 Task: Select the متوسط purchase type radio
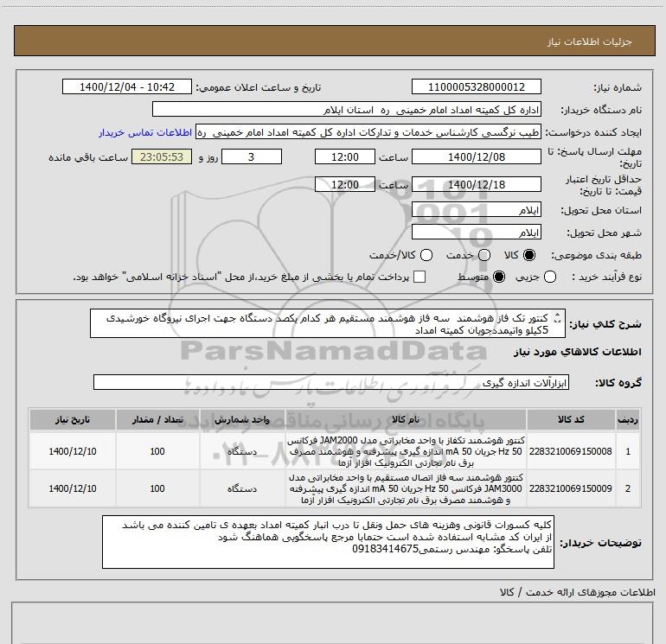click(499, 277)
